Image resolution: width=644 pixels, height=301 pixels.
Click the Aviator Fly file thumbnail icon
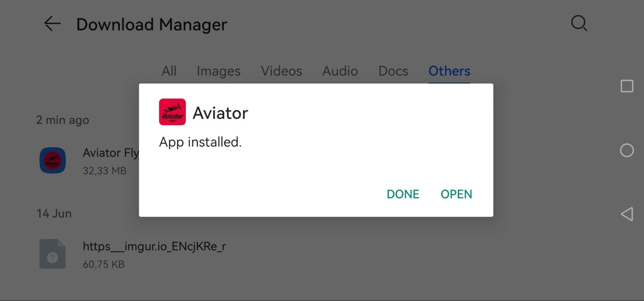53,160
